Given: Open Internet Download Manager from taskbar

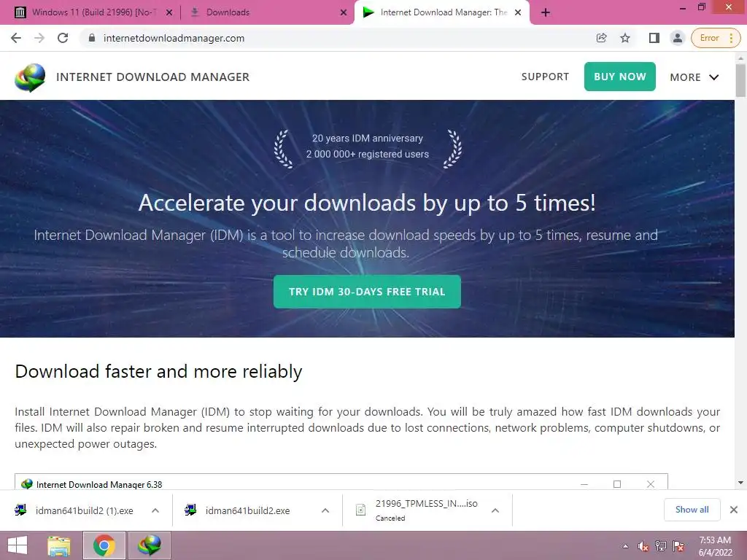Looking at the screenshot, I should pos(149,545).
